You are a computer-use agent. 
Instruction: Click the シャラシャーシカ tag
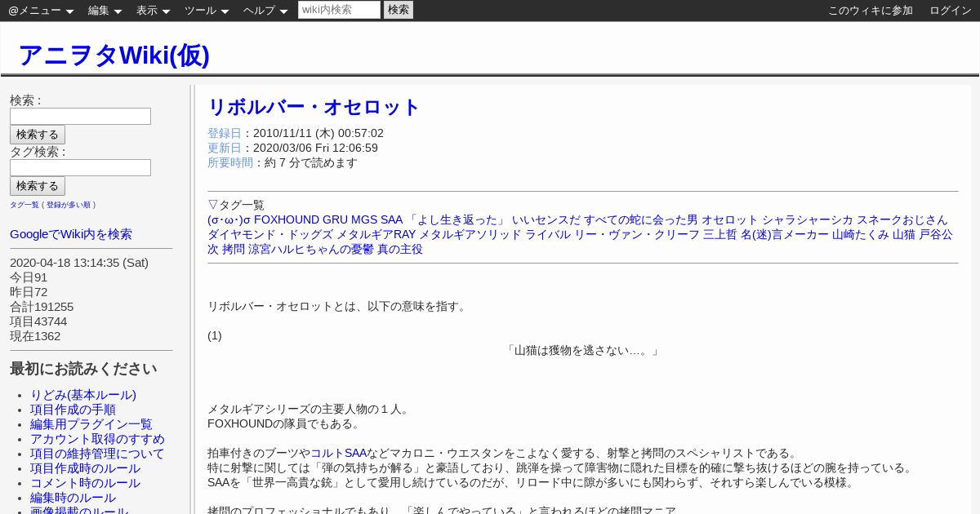point(808,220)
